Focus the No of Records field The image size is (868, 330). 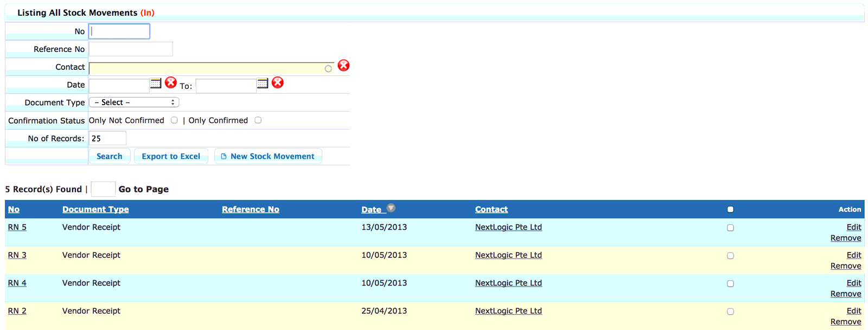107,138
